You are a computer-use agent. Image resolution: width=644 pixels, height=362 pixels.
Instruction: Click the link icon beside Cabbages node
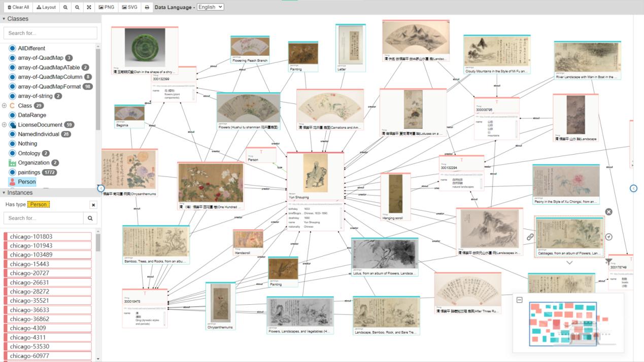[530, 237]
